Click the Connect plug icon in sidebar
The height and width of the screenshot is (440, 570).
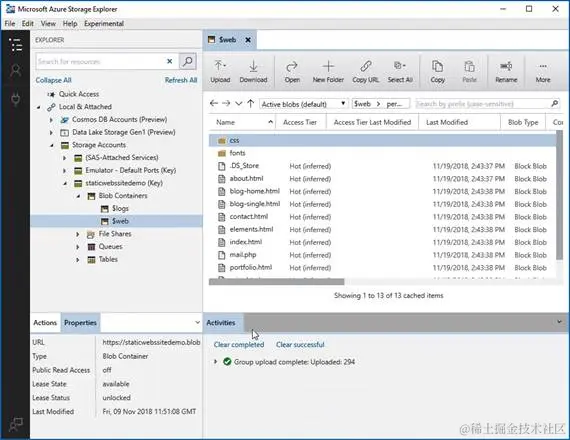(x=16, y=99)
